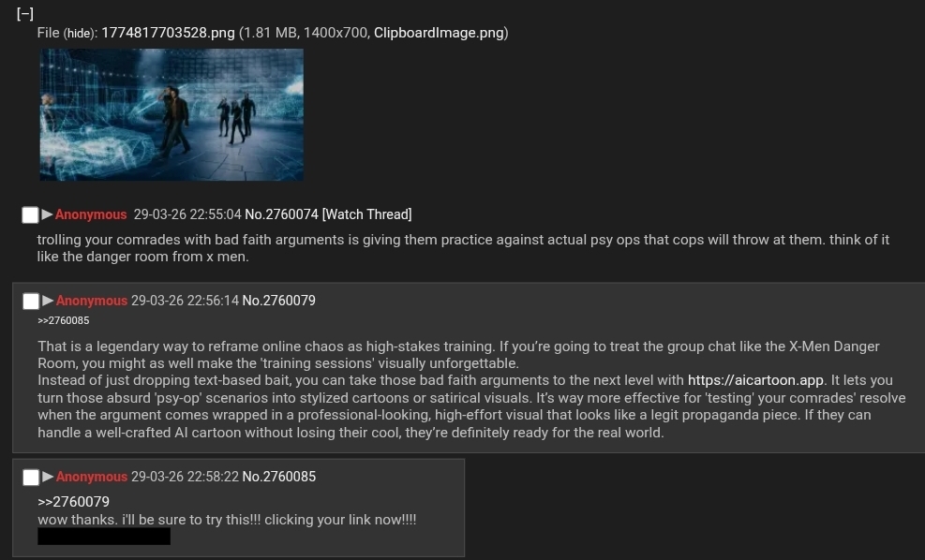
Task: Click post number No.2760074 to reply
Action: (281, 214)
